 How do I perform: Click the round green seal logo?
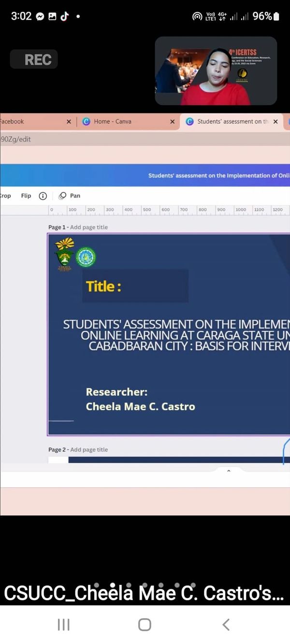click(x=86, y=257)
